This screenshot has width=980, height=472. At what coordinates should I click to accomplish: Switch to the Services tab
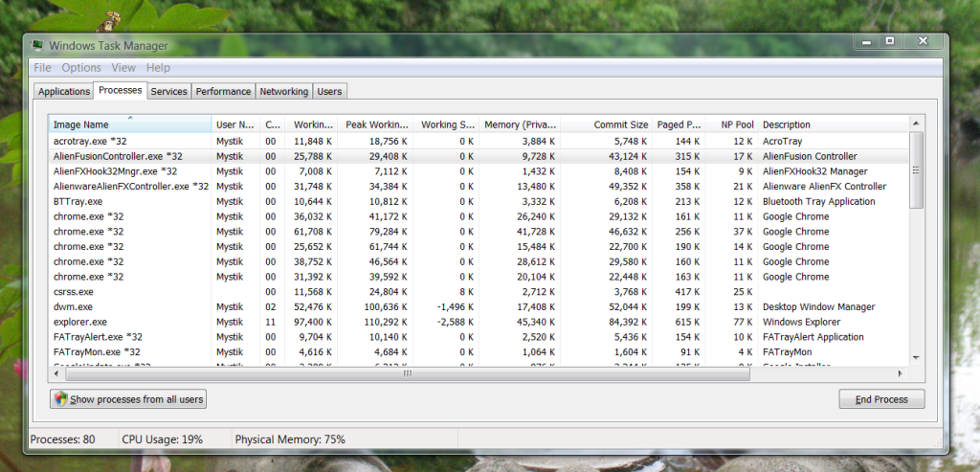click(168, 91)
